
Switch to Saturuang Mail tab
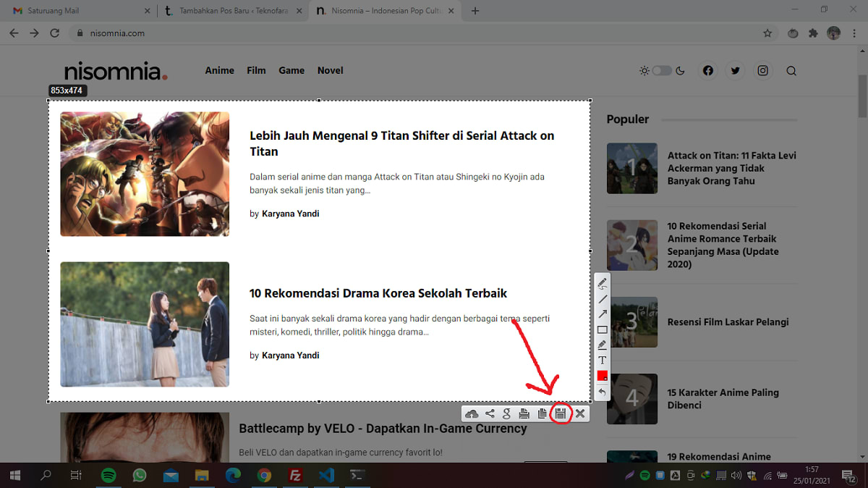pyautogui.click(x=80, y=11)
